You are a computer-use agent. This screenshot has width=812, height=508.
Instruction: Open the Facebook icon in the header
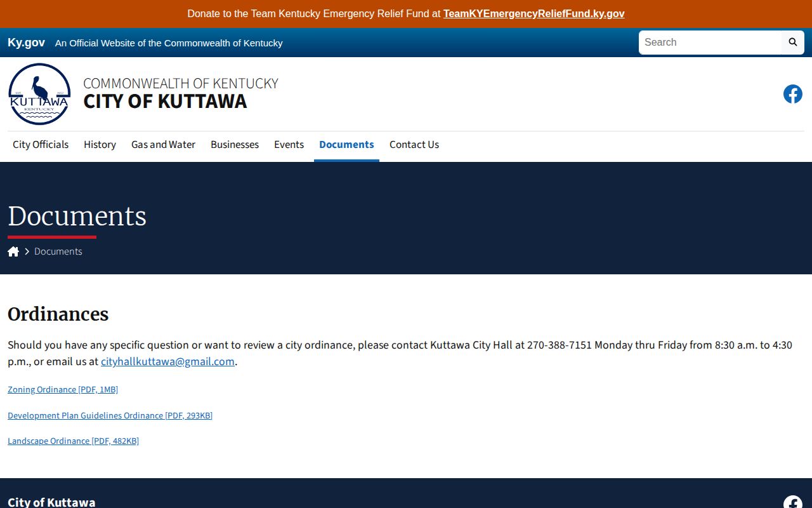point(793,94)
